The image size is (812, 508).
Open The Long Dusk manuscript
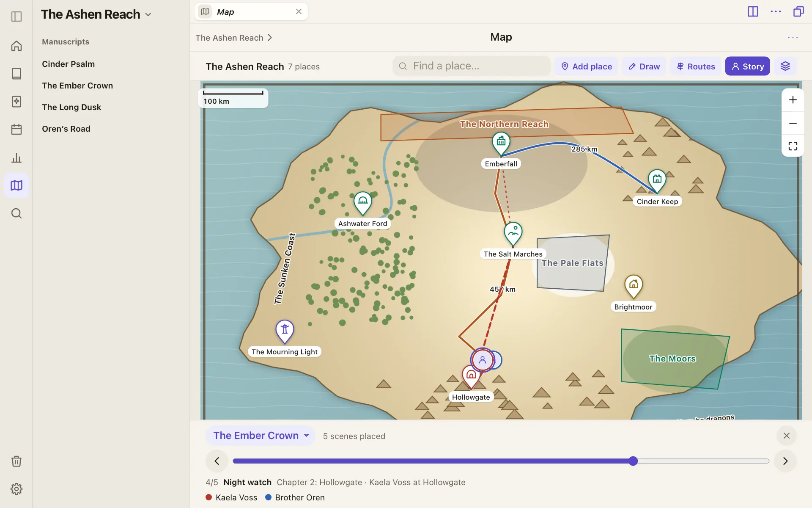pyautogui.click(x=71, y=107)
